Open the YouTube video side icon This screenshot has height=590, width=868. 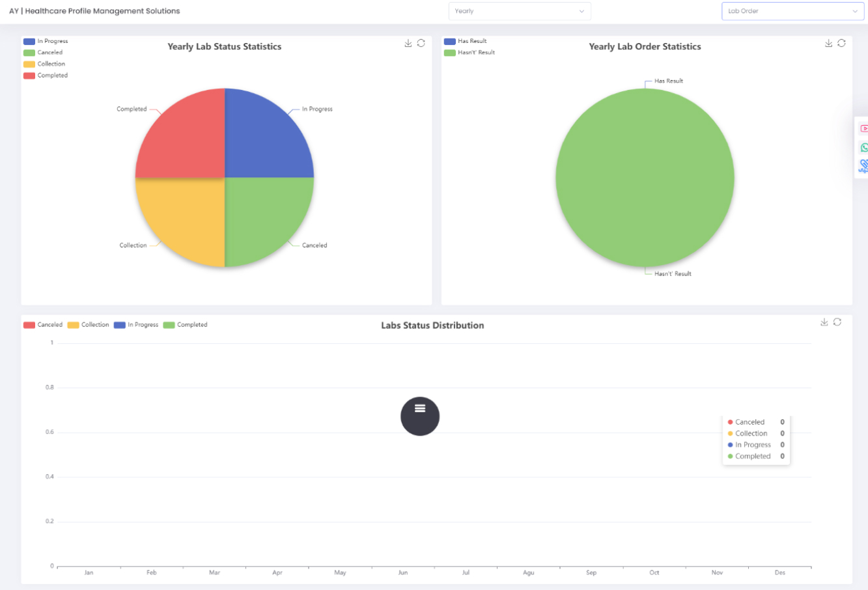863,128
